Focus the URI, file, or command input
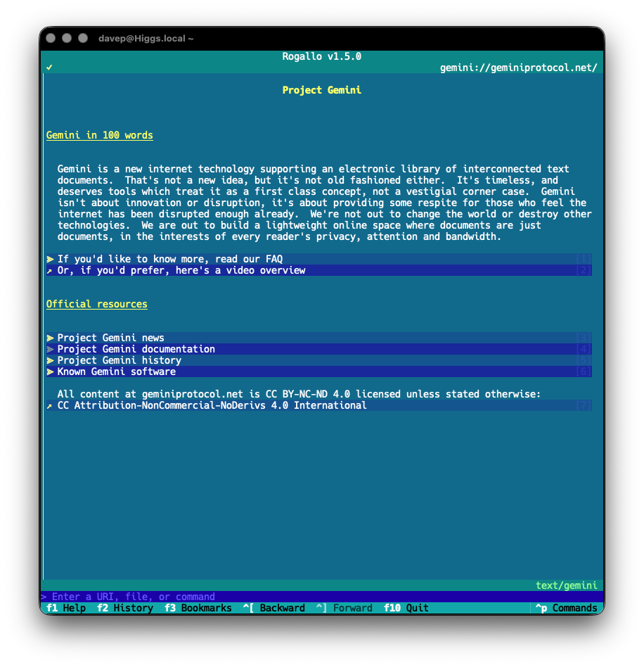 click(x=322, y=597)
